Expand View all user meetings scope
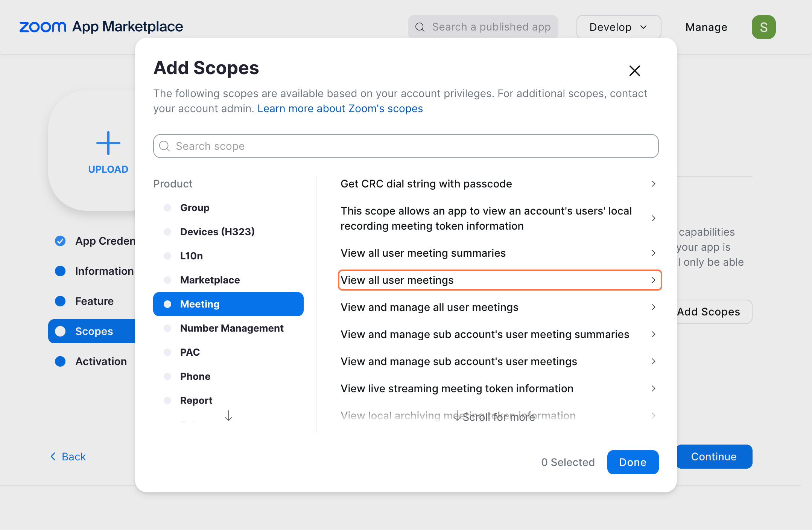This screenshot has width=812, height=530. coord(500,280)
